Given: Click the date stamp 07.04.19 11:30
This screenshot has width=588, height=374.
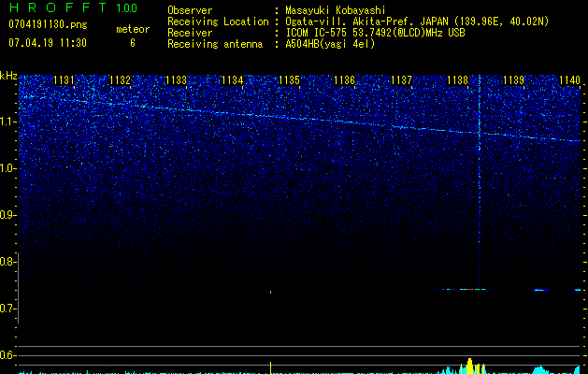Looking at the screenshot, I should 48,43.
